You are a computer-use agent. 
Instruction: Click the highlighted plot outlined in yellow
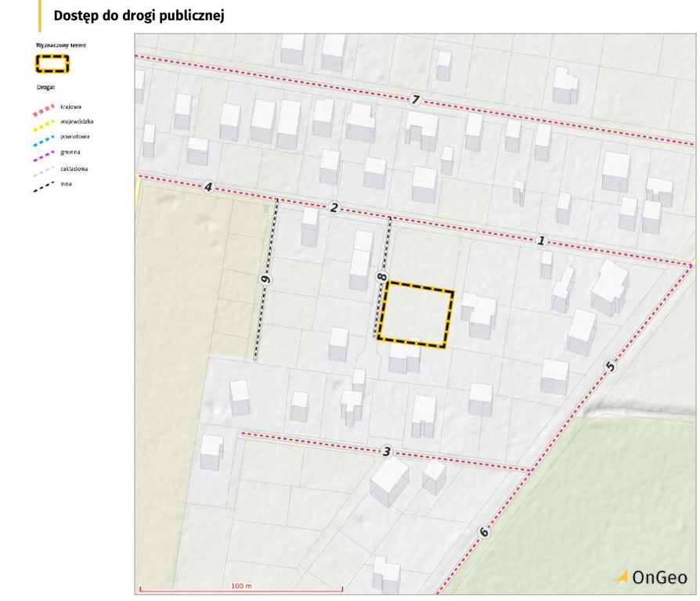(x=415, y=314)
